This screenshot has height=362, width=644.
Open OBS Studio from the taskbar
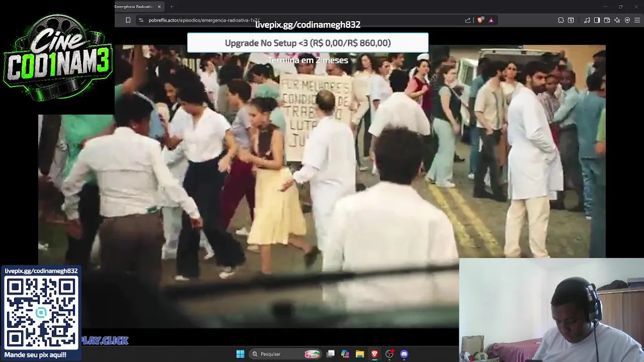pos(389,354)
